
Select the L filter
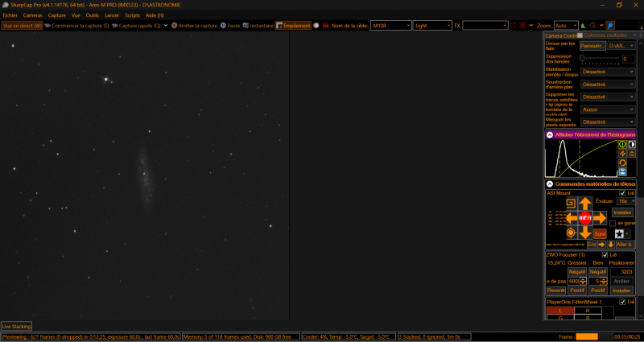(x=560, y=311)
